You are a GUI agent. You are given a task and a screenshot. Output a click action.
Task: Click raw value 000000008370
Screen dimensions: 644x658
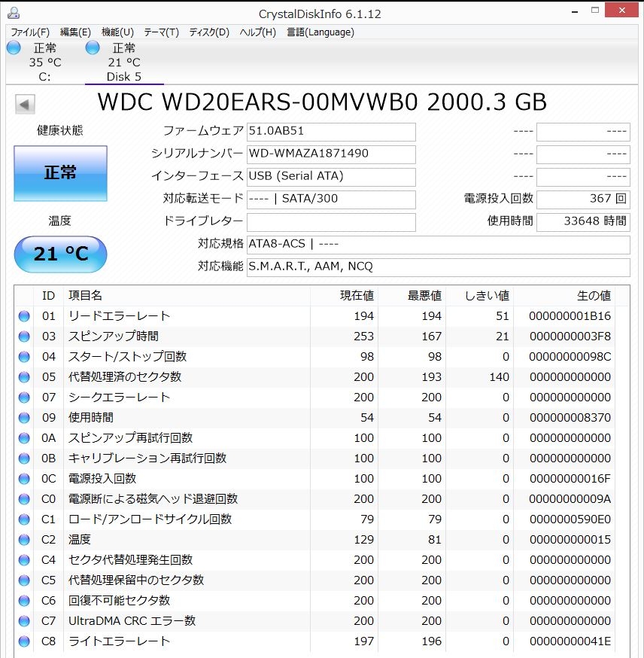[570, 418]
